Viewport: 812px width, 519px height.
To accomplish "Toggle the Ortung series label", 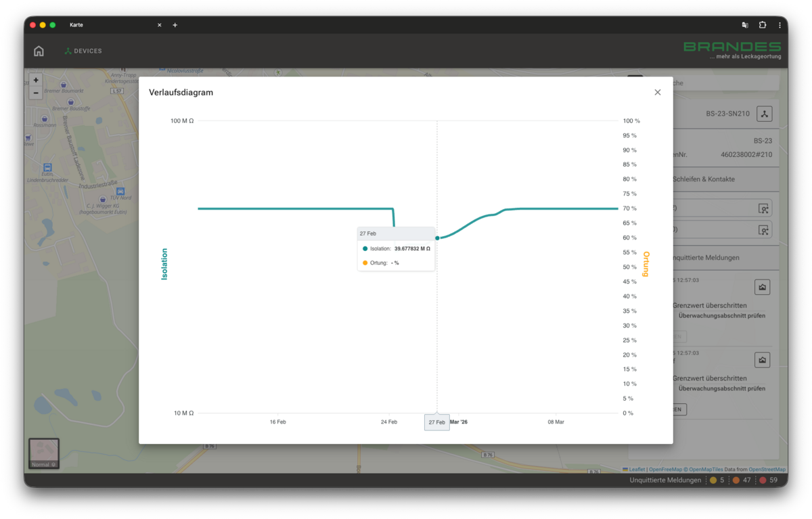I will [x=646, y=264].
